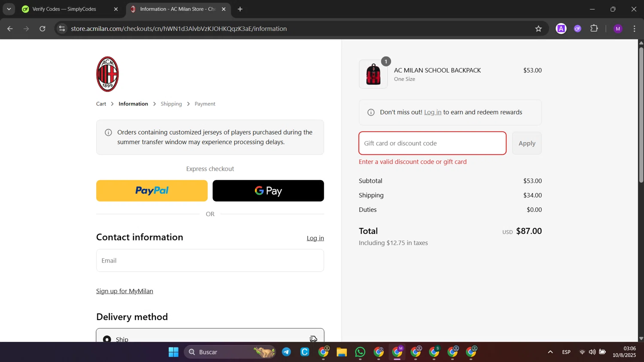Open a new browser tab
Viewport: 644px width, 362px height.
pyautogui.click(x=240, y=9)
